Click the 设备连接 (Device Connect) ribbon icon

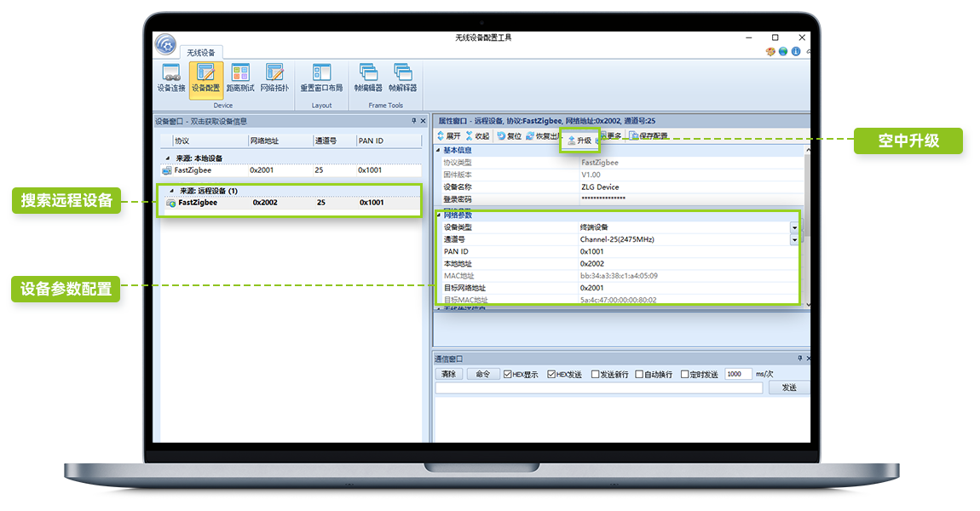click(170, 78)
